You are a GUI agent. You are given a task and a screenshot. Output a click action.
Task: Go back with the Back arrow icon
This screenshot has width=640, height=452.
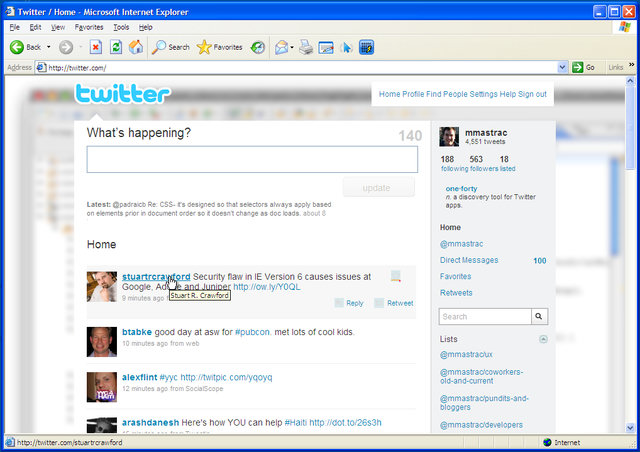(17, 47)
